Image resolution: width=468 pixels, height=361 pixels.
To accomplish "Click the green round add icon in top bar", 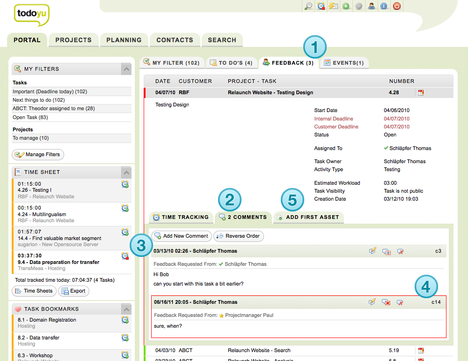I will pyautogui.click(x=346, y=6).
